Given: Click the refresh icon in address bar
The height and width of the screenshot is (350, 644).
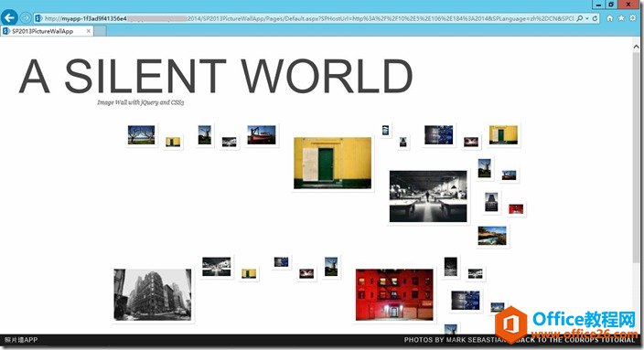Looking at the screenshot, I should (595, 18).
